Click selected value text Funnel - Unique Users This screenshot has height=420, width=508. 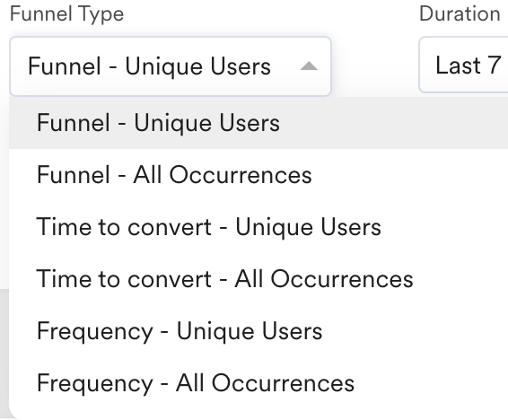[149, 66]
